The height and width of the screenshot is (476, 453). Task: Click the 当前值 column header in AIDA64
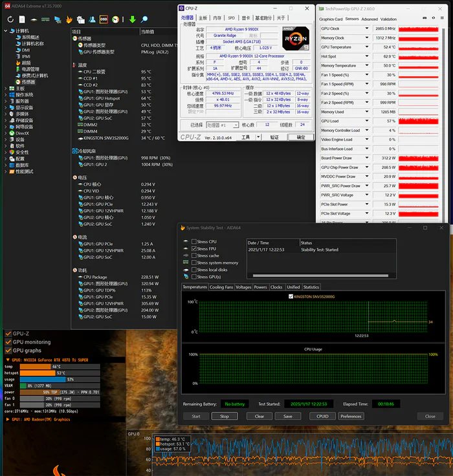point(159,32)
